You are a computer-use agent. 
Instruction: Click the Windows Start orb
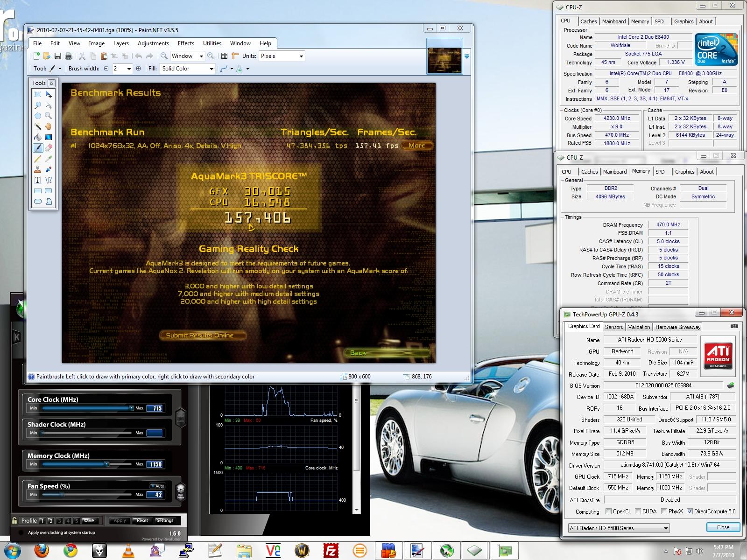coord(13,551)
